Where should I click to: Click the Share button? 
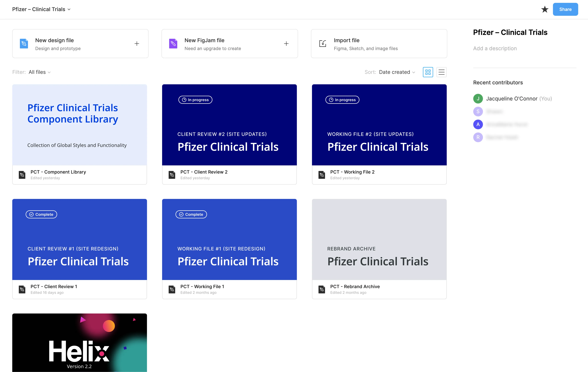tap(565, 9)
